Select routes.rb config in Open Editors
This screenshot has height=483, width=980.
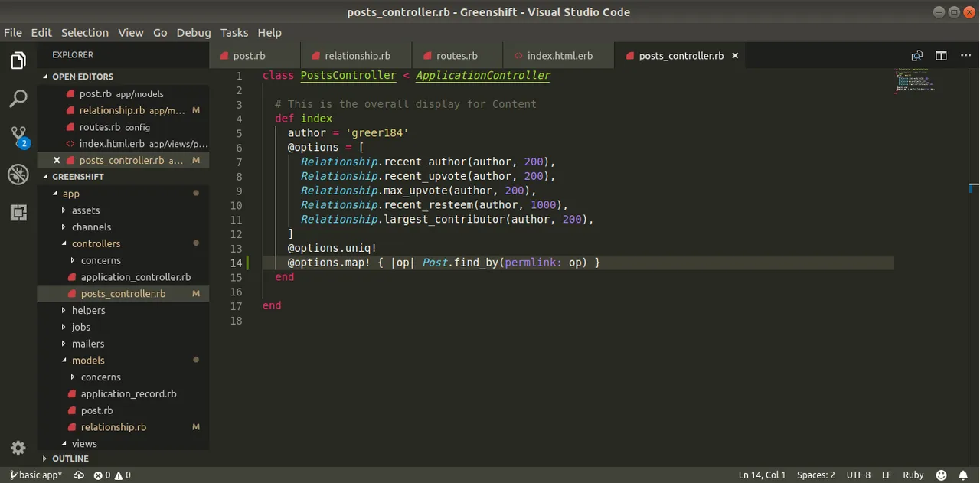(x=122, y=127)
